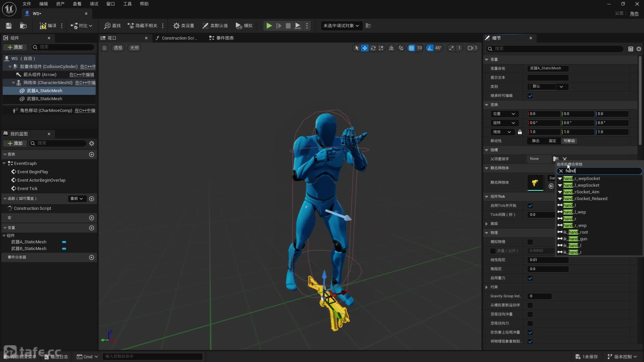Screen dimensions: 644x362
Task: Click the static mesh thumbnail
Action: pyautogui.click(x=535, y=182)
